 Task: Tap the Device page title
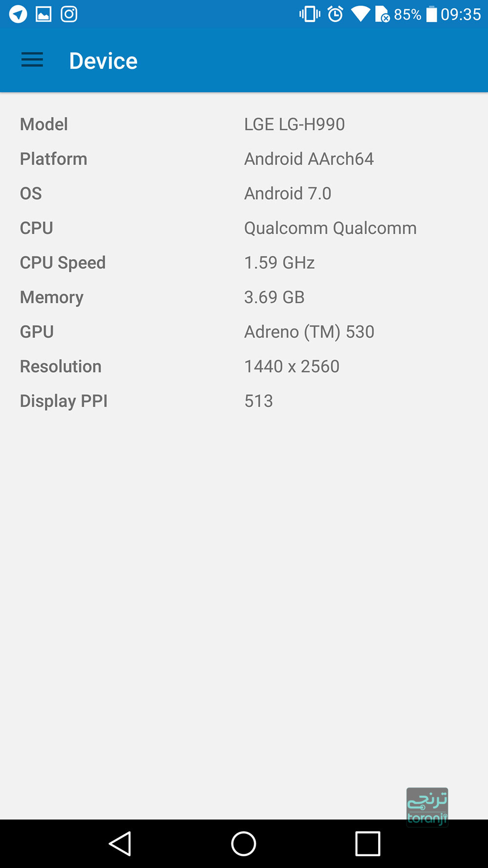103,61
